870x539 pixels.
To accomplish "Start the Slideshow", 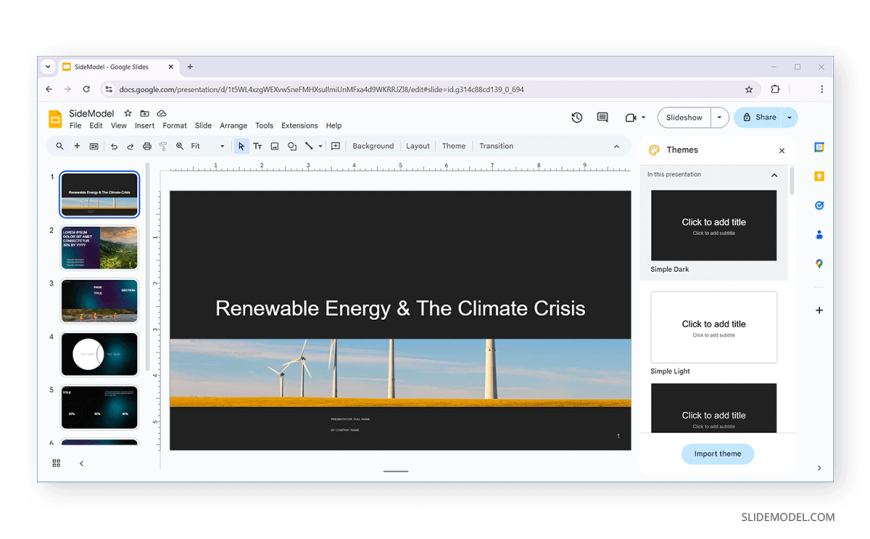I will point(684,118).
